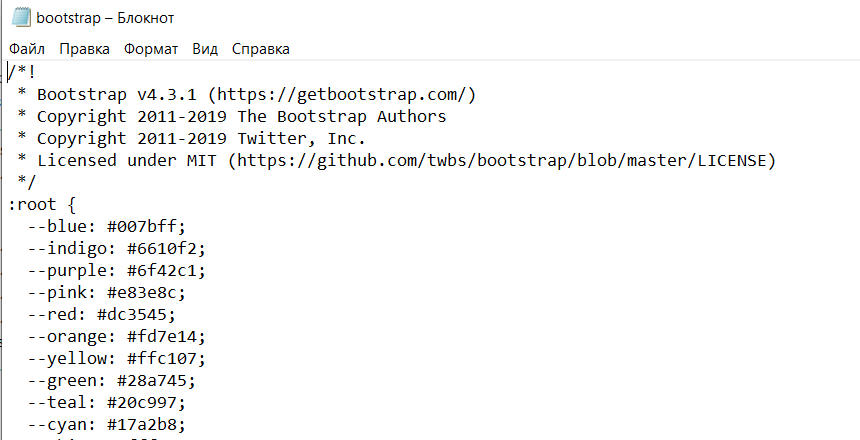Click the --yellow #ffc107 value
Viewport: 860px width, 440px height.
coord(166,358)
